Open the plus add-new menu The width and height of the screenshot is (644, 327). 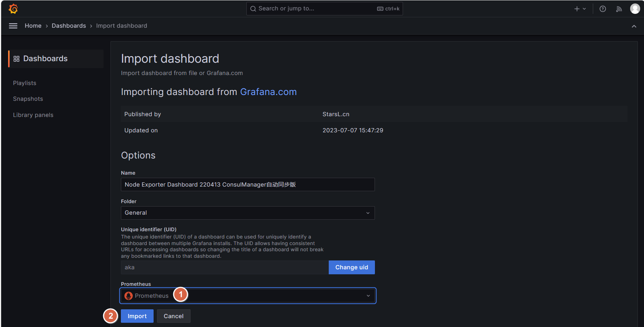pyautogui.click(x=580, y=9)
